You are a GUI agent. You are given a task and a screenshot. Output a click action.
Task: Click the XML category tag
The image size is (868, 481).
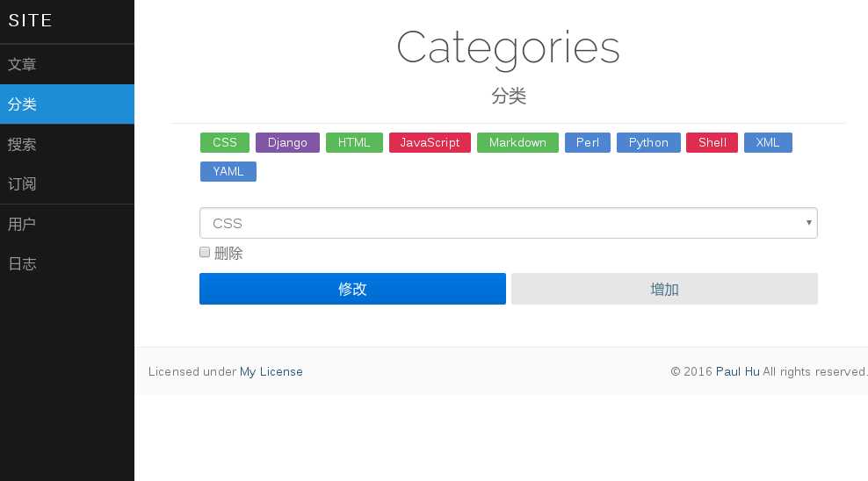click(x=768, y=143)
